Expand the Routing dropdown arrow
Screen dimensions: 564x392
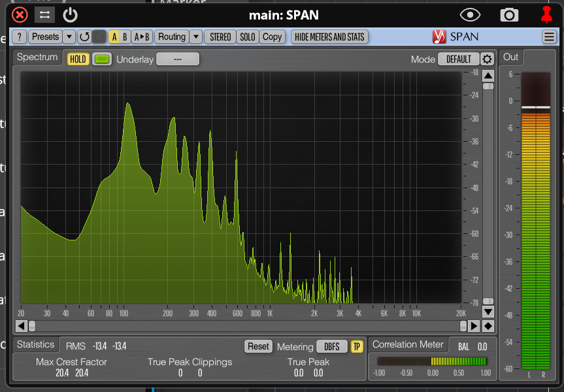[x=195, y=37]
